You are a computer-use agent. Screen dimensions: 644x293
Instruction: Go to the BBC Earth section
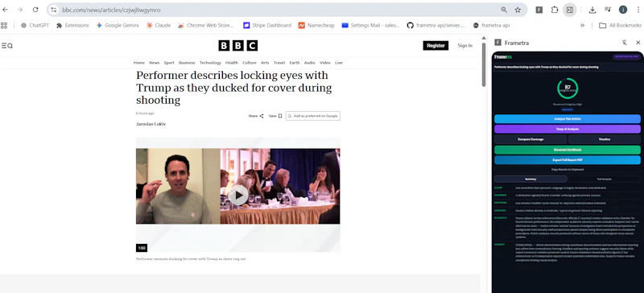pyautogui.click(x=295, y=63)
